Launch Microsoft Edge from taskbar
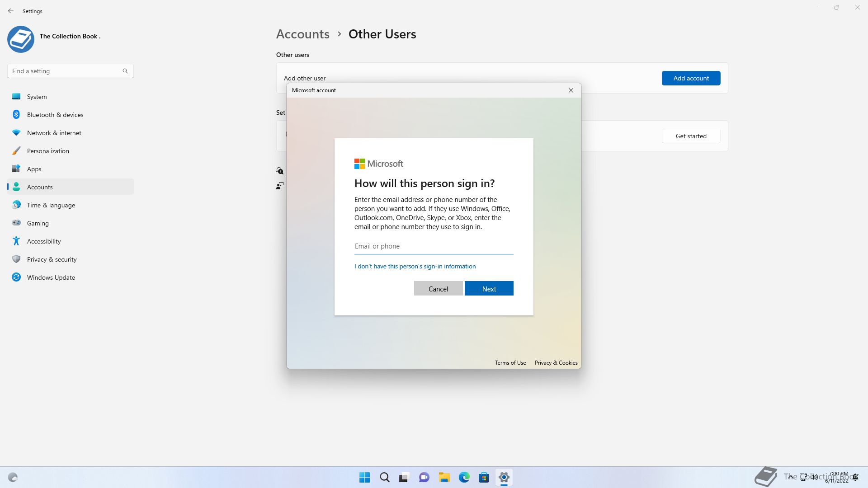This screenshot has height=488, width=868. tap(464, 477)
